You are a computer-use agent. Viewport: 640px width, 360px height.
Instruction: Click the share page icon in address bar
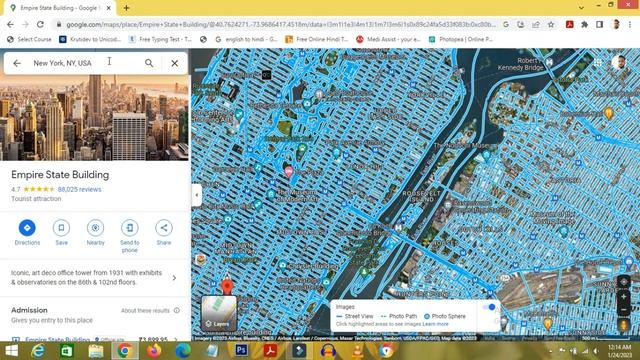536,24
